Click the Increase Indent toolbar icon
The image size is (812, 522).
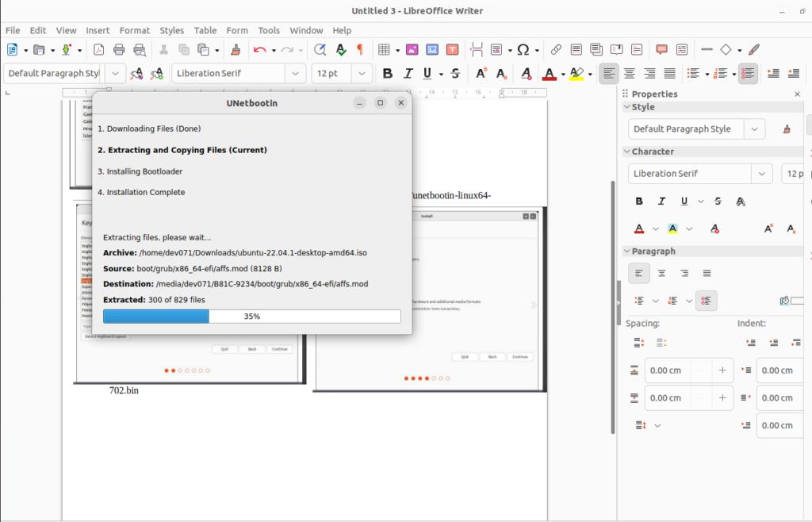point(773,74)
